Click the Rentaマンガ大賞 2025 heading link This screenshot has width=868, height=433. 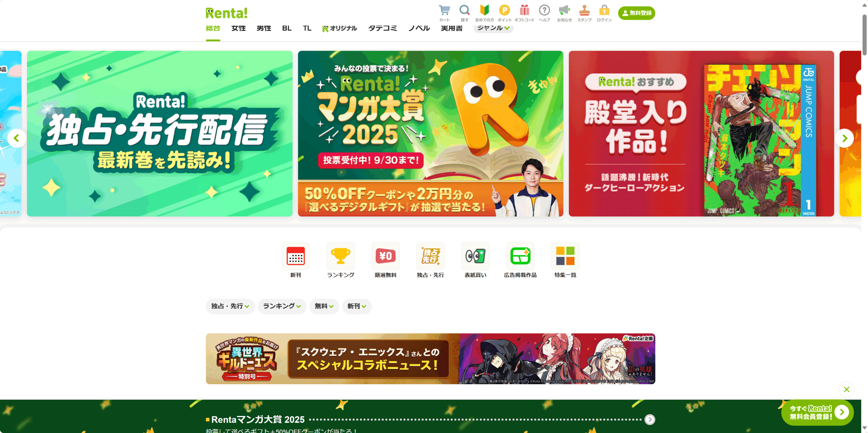click(258, 419)
